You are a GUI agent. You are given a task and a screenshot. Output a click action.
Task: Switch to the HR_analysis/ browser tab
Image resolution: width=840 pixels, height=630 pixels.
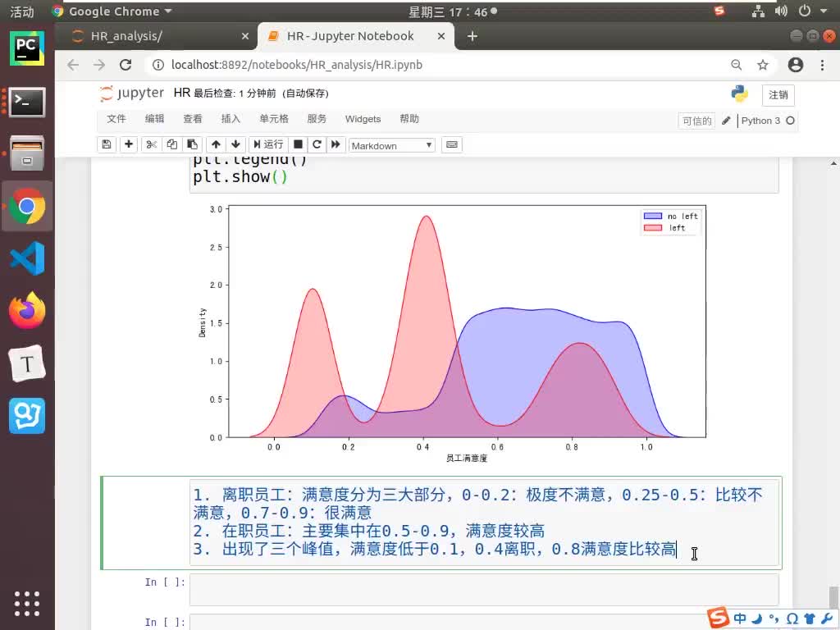point(155,36)
